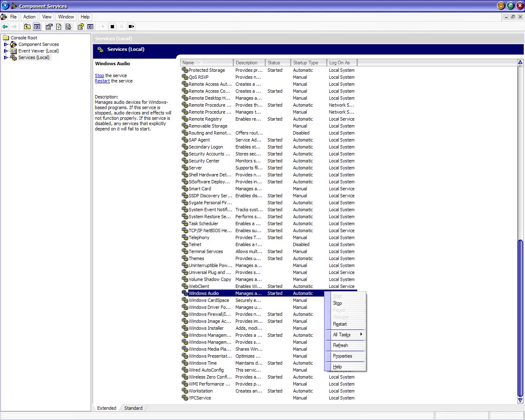Viewport: 525px width, 420px height.
Task: Select Event Viewer (Local) in console tree
Action: [x=39, y=51]
